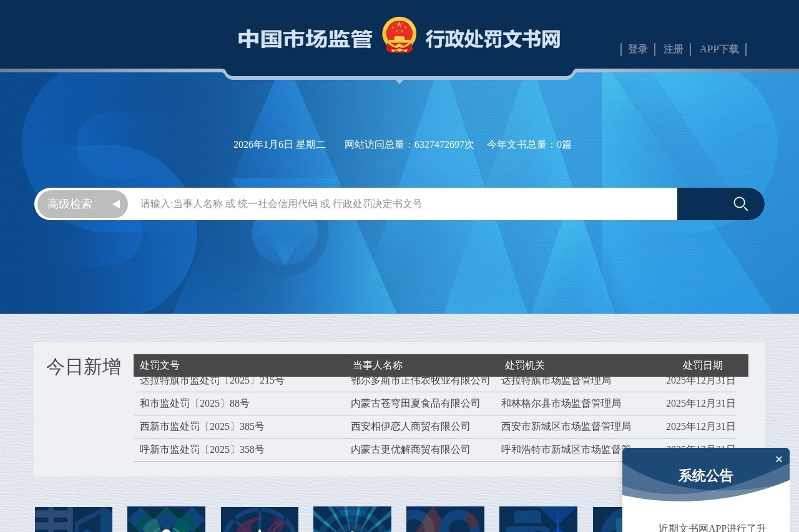Click the first service thumbnail below the table
Viewport: 799px width, 532px height.
click(x=73, y=520)
